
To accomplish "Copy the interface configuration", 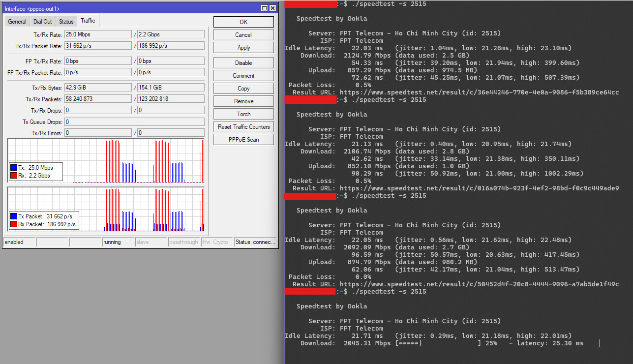I will point(243,89).
